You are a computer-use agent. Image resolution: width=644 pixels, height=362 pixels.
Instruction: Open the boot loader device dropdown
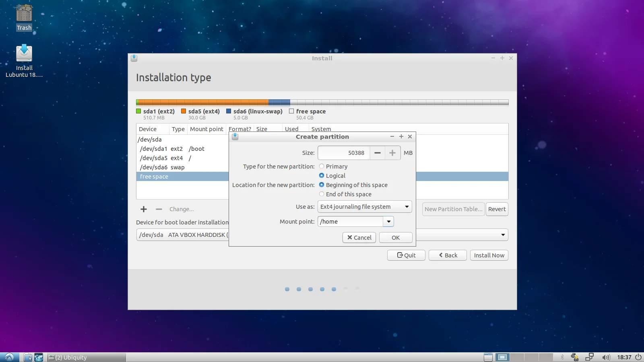[x=503, y=235]
